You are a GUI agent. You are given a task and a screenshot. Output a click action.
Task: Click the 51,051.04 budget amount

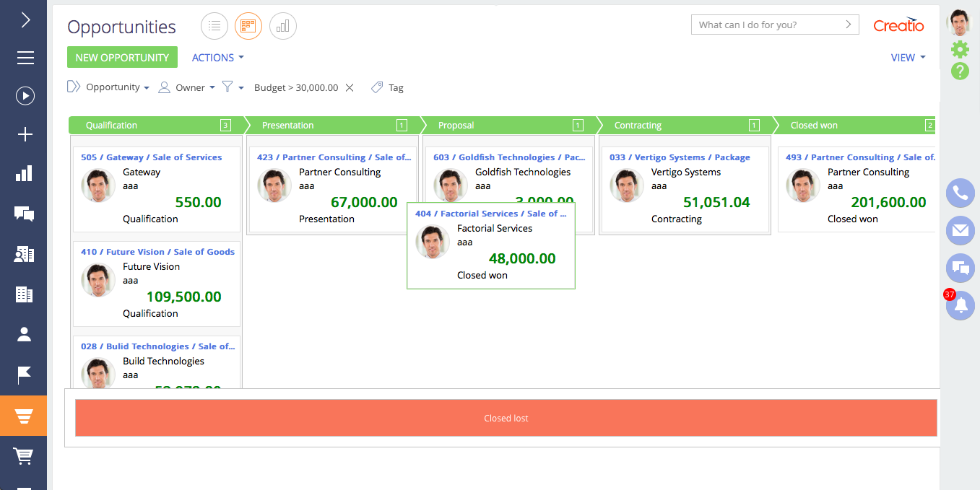pyautogui.click(x=717, y=202)
